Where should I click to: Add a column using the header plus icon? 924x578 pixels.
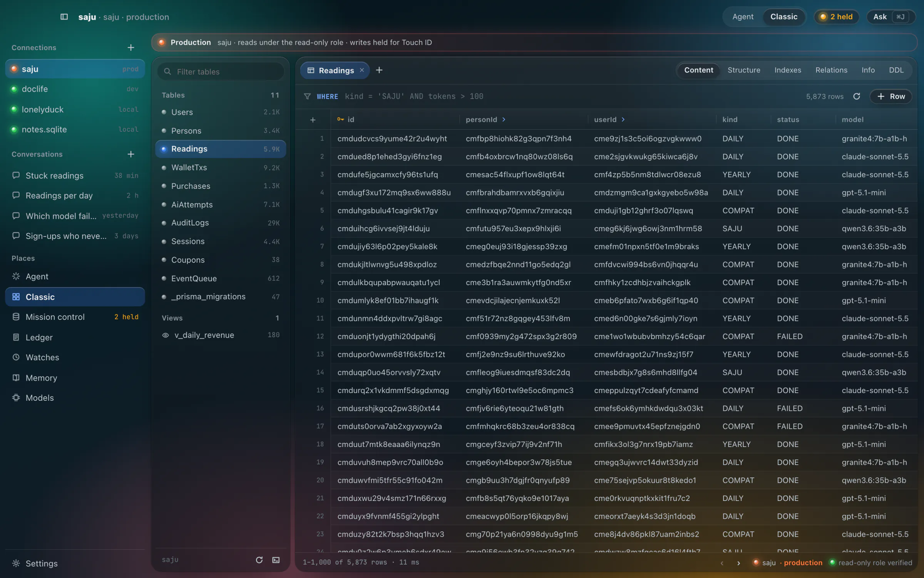coord(313,120)
